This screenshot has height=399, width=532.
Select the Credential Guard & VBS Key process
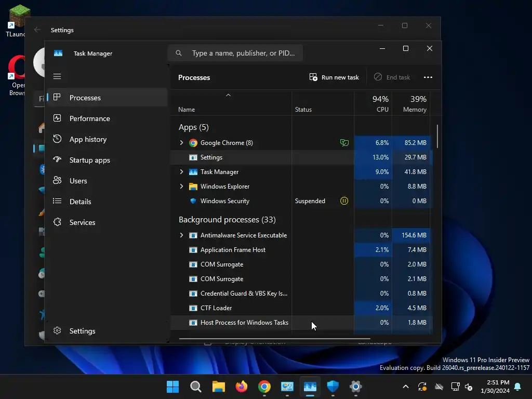[302, 294]
